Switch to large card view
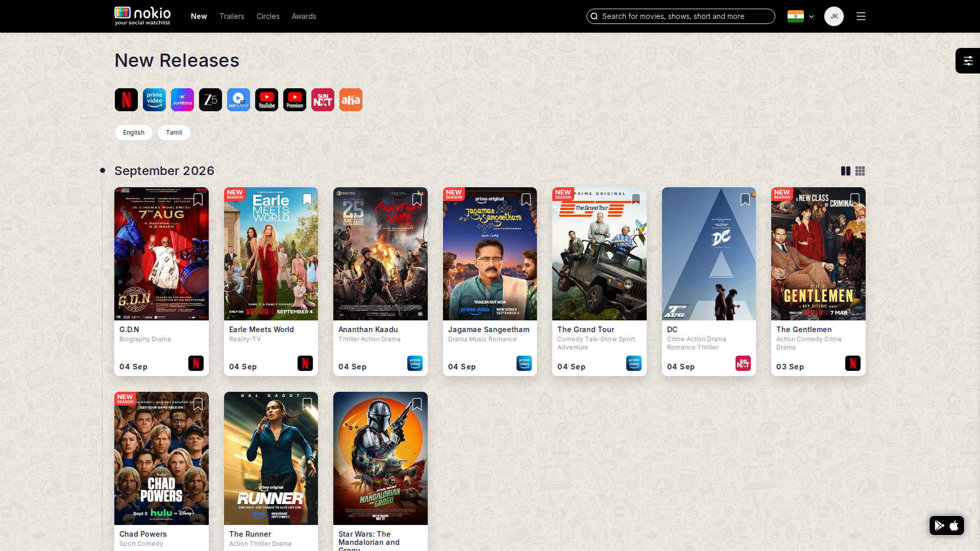The image size is (980, 551). (x=846, y=171)
